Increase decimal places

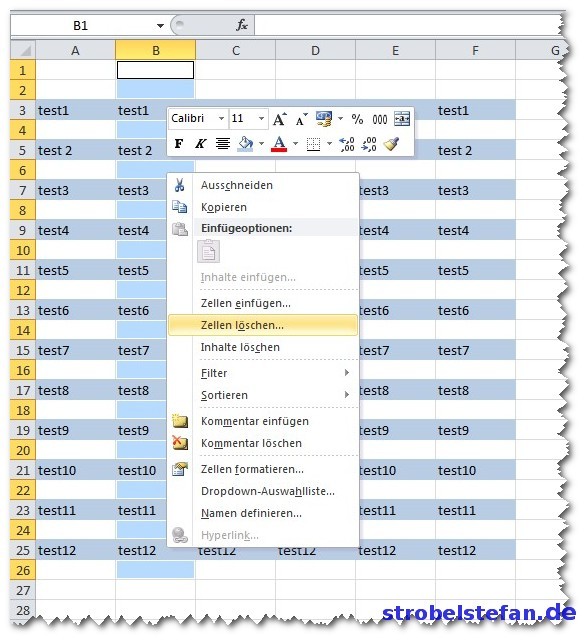pyautogui.click(x=346, y=144)
